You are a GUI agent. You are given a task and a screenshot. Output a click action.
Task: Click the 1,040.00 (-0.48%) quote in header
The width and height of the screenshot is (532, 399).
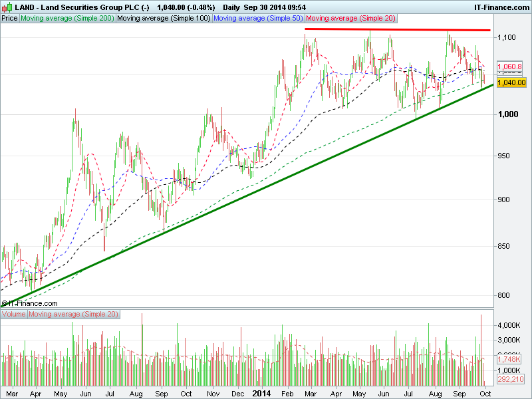pos(186,7)
